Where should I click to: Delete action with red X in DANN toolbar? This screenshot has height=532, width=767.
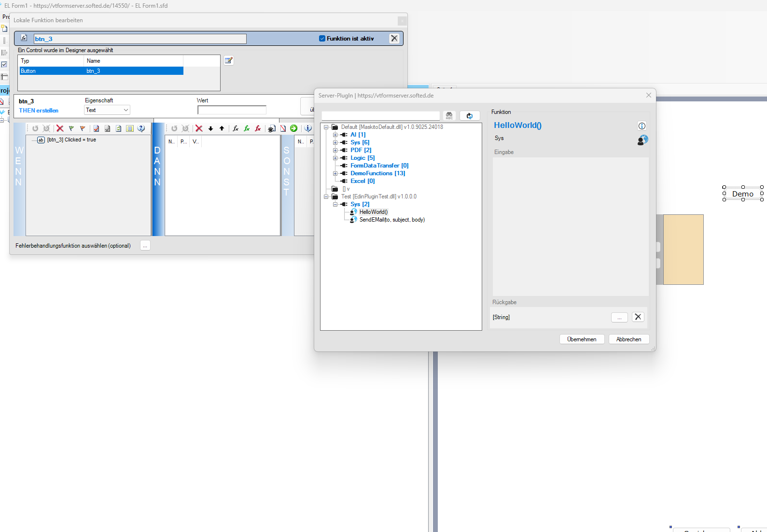(199, 128)
